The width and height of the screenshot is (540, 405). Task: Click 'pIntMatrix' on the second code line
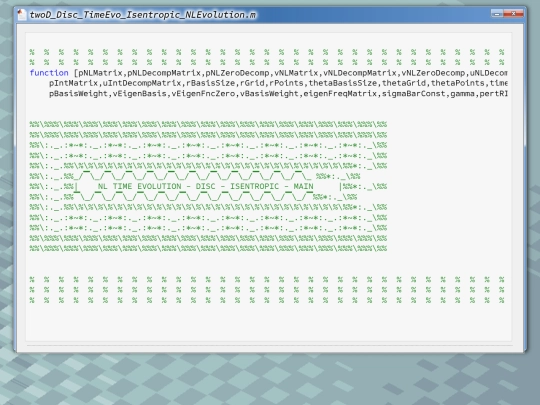point(73,83)
